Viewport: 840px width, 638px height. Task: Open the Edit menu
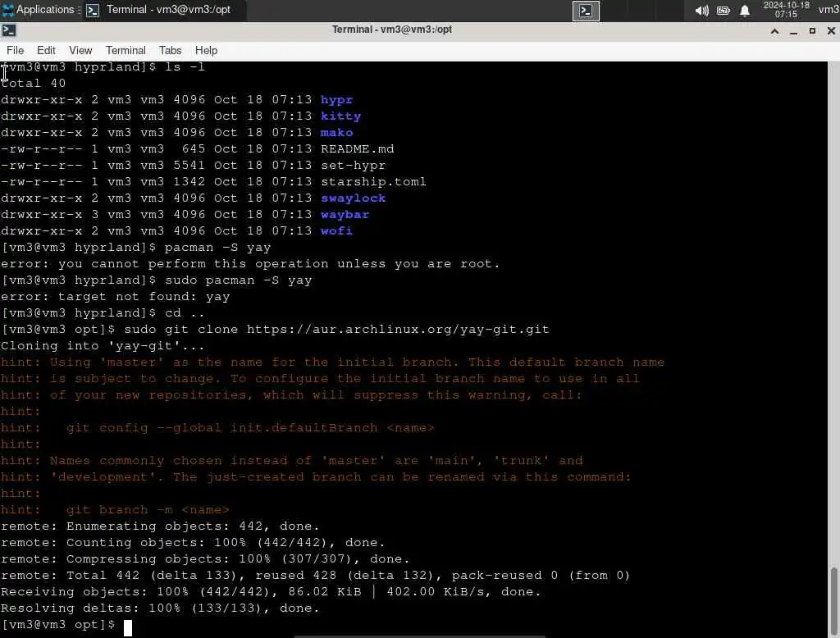(x=46, y=50)
